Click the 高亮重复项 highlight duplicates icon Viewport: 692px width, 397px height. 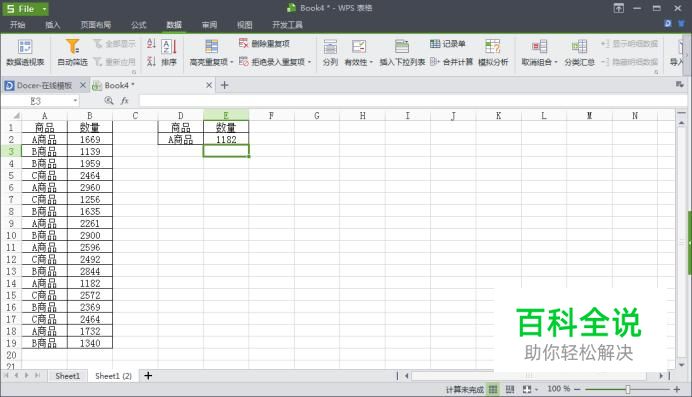(x=211, y=47)
